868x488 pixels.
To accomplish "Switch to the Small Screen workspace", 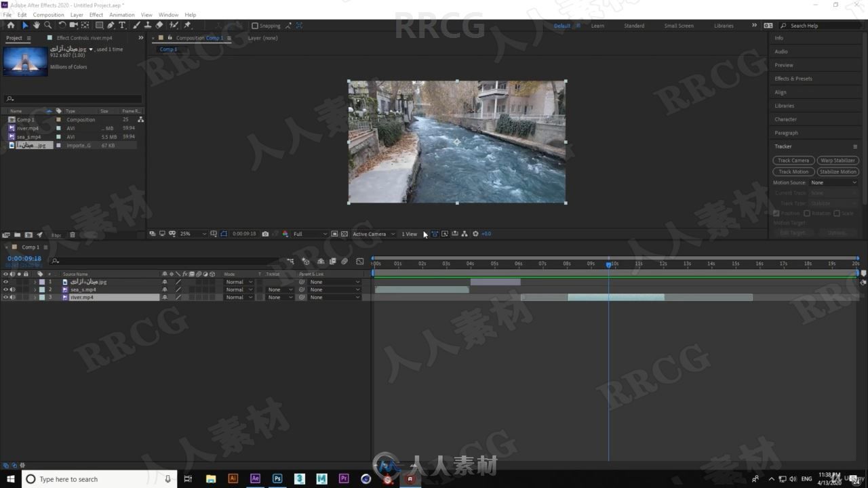I will tap(679, 26).
